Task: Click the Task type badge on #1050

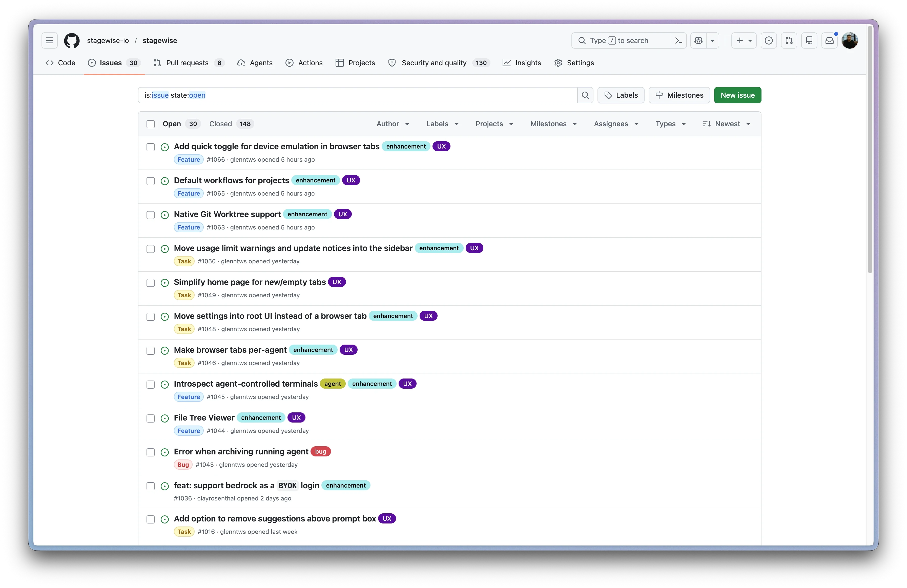Action: point(184,261)
